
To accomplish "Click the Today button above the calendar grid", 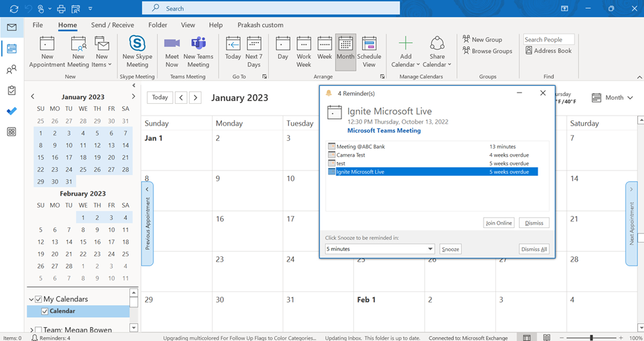I will point(160,97).
